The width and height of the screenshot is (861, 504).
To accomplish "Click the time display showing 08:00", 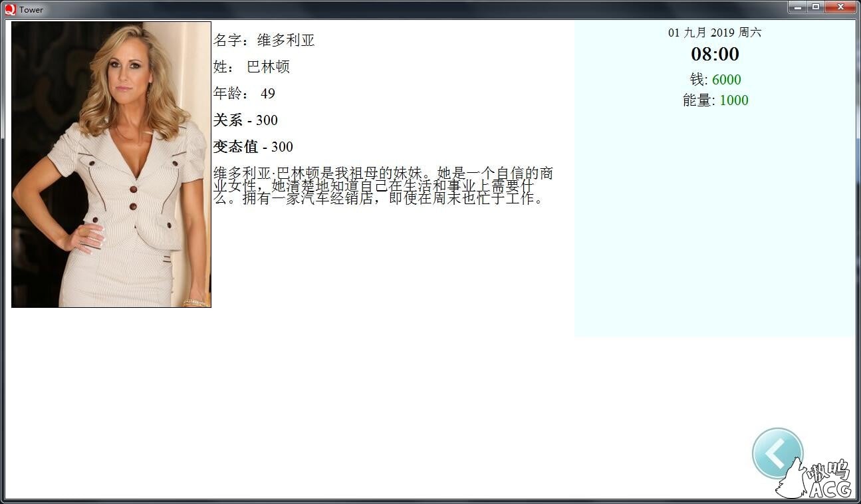I will point(715,55).
